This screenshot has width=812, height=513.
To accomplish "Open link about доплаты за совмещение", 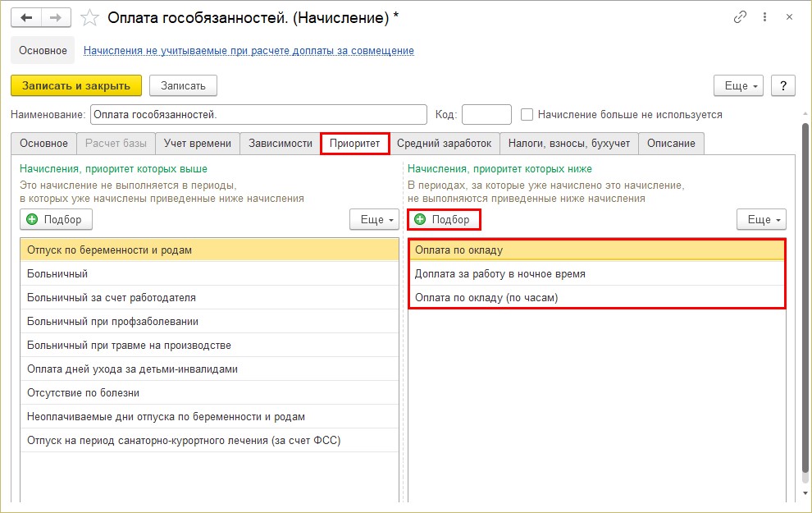I will click(249, 50).
